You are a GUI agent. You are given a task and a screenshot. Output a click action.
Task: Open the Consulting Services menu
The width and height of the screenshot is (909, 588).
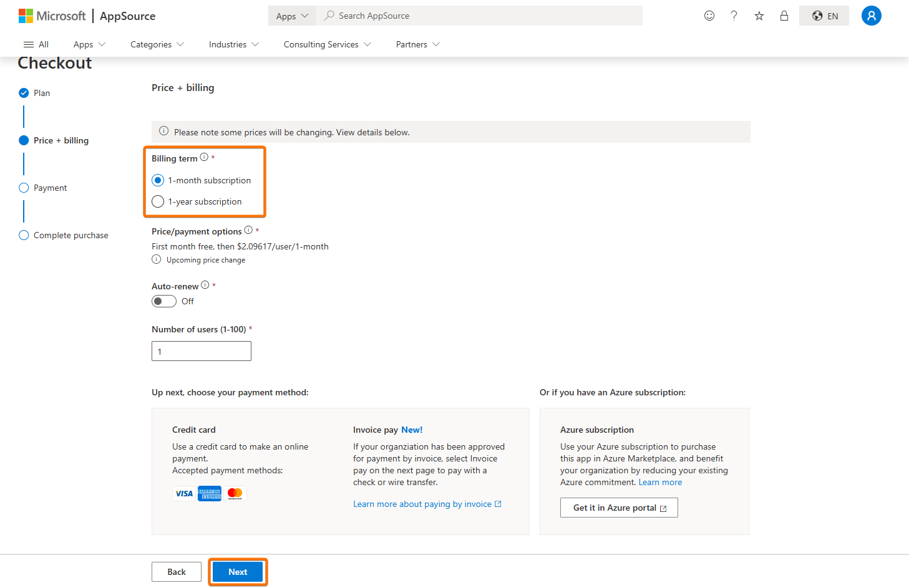[x=327, y=44]
